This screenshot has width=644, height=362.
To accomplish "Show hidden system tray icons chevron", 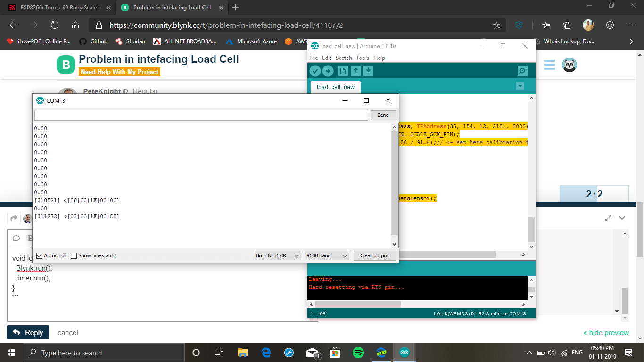I will [529, 353].
